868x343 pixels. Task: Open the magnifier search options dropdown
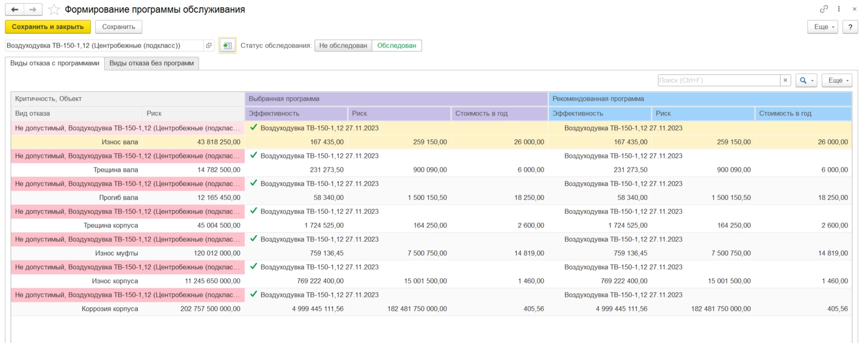[x=806, y=80]
